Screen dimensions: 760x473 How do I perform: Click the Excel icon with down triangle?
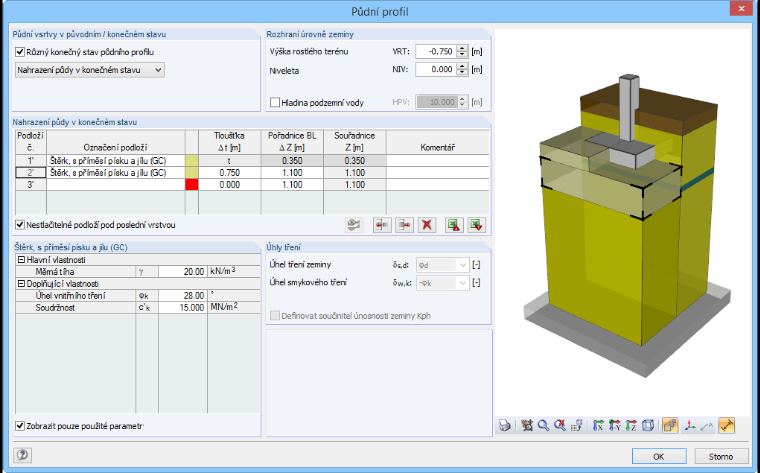click(476, 225)
